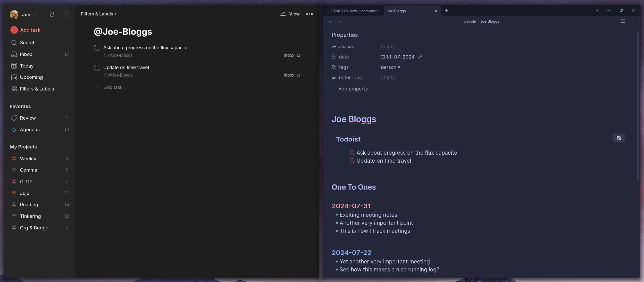The image size is (644, 282).
Task: Click the red Add task plus icon
Action: click(x=14, y=30)
